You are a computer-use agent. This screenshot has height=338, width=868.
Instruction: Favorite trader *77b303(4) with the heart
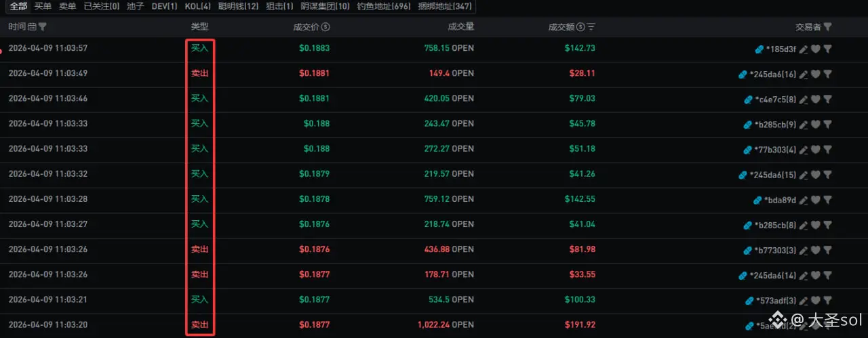(x=816, y=149)
